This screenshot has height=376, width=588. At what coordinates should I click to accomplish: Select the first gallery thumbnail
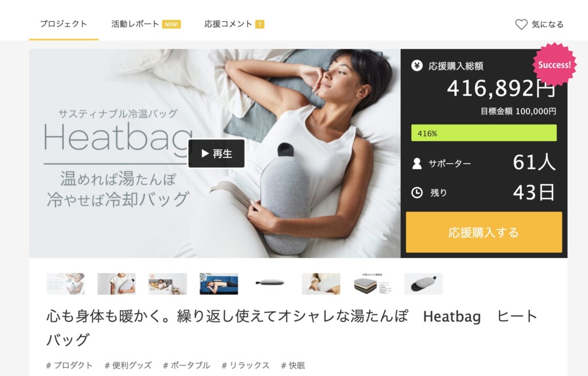coord(65,284)
